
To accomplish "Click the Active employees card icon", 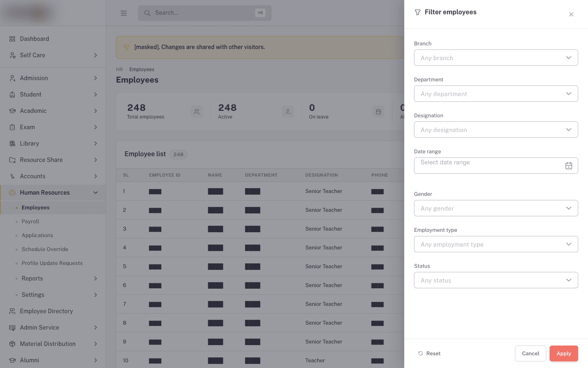I will (x=288, y=112).
